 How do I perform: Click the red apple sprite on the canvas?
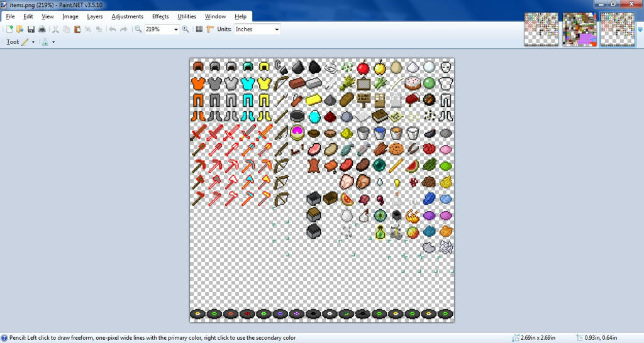click(x=363, y=67)
